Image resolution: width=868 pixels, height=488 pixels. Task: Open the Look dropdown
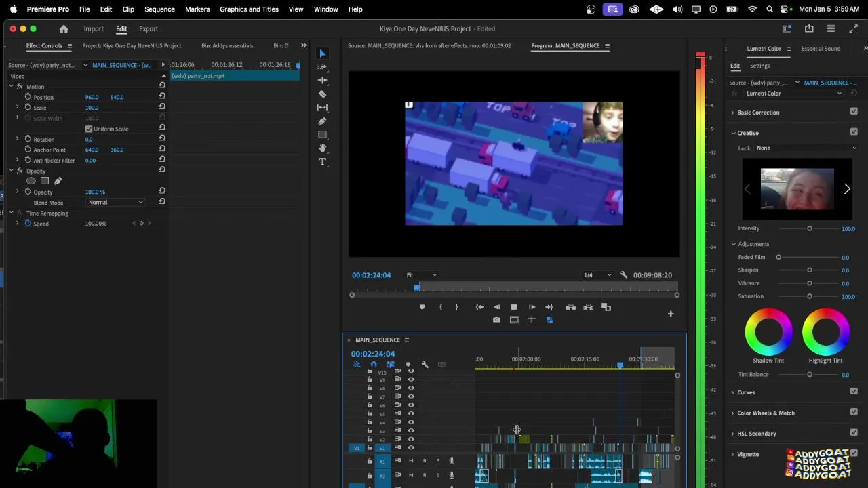pos(807,148)
